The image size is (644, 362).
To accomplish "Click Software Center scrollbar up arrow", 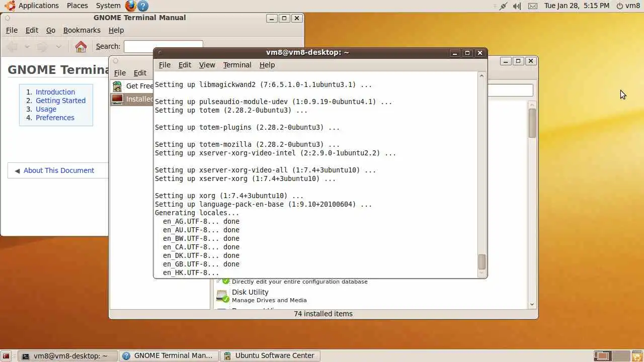I will [x=532, y=105].
